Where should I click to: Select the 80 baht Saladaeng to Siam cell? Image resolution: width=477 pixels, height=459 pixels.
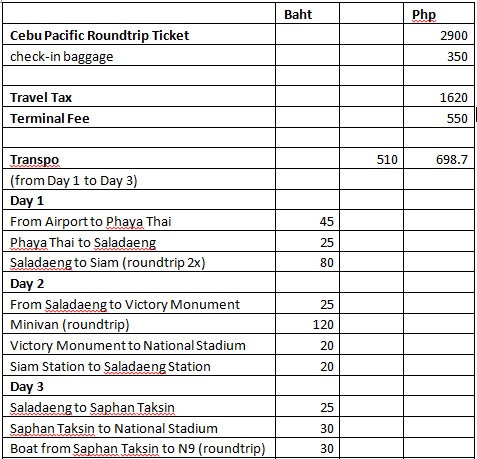(x=307, y=262)
